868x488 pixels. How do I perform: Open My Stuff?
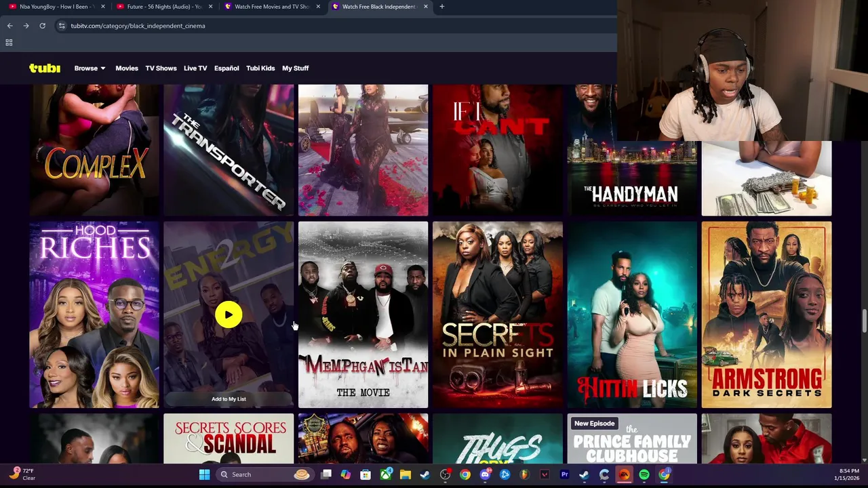[295, 68]
